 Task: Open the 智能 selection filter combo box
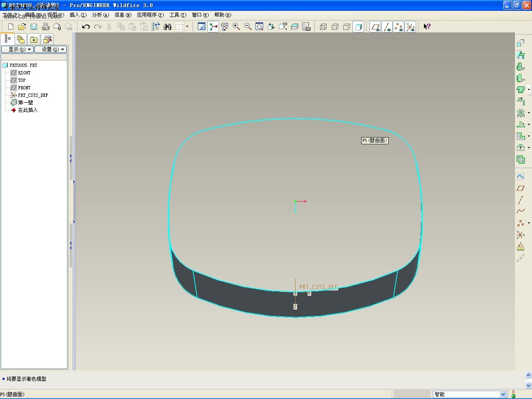pyautogui.click(x=470, y=394)
